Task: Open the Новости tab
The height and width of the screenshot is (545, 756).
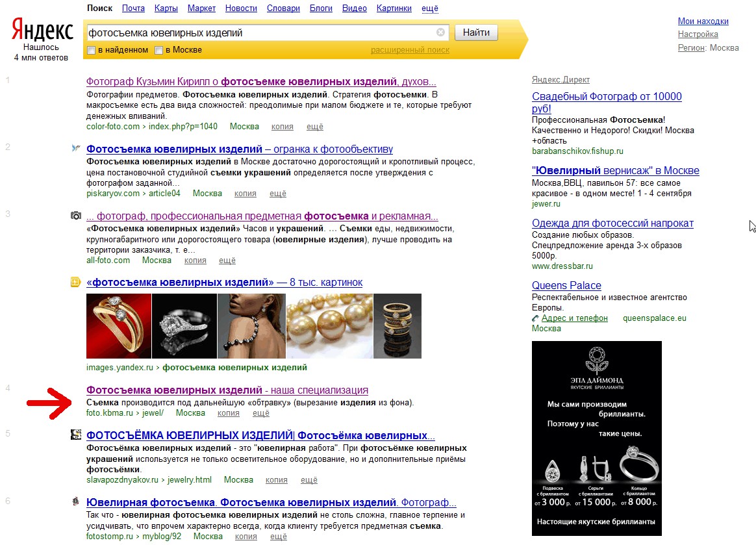Action: click(x=241, y=8)
